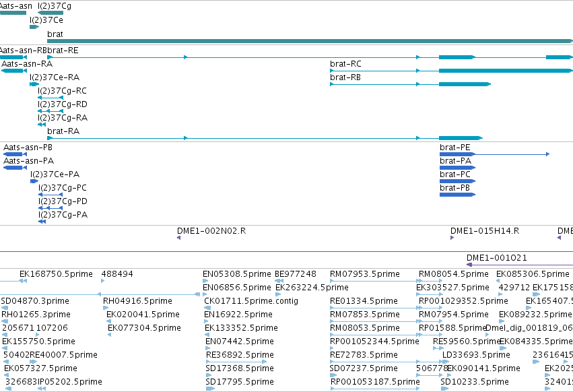Viewport: 573px width, 392px height.
Task: Select the Aats-asn-RA transcript
Action: [x=14, y=71]
